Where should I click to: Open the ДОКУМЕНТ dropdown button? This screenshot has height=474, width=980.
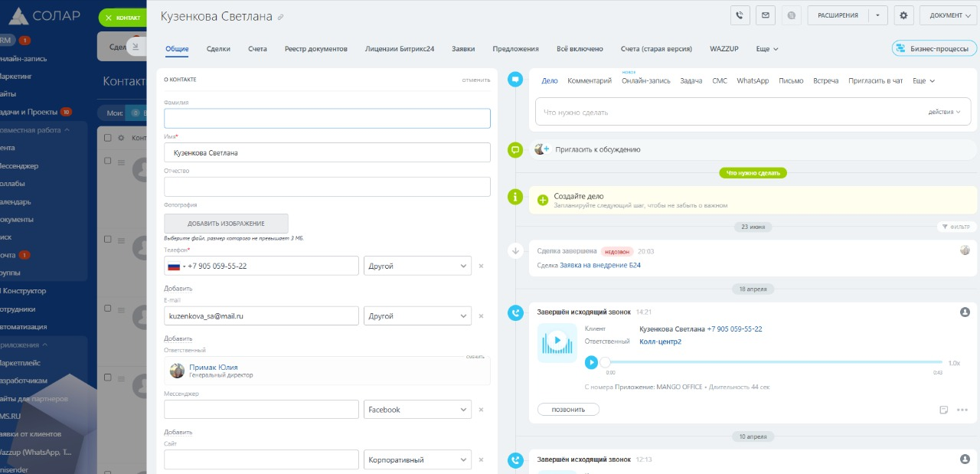click(949, 15)
